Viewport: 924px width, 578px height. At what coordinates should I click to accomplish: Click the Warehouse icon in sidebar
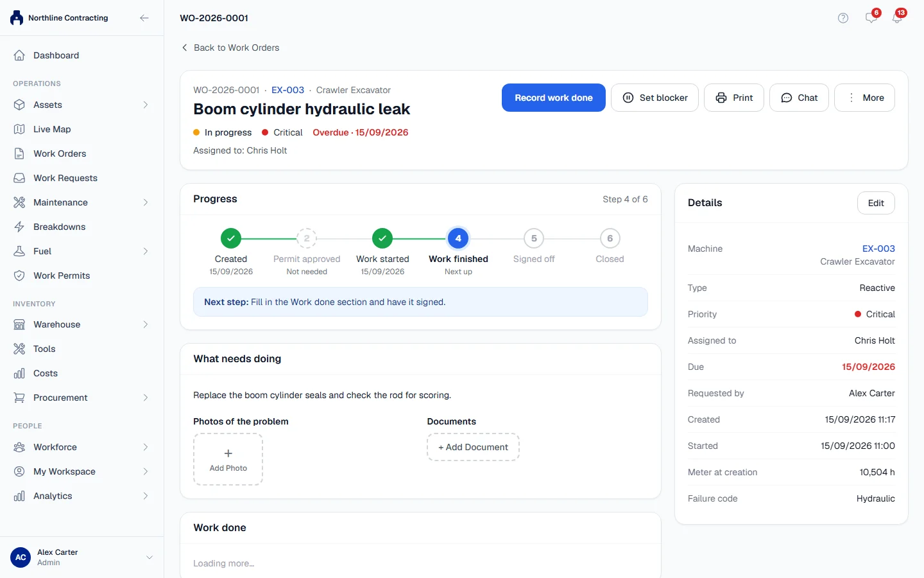pyautogui.click(x=19, y=324)
